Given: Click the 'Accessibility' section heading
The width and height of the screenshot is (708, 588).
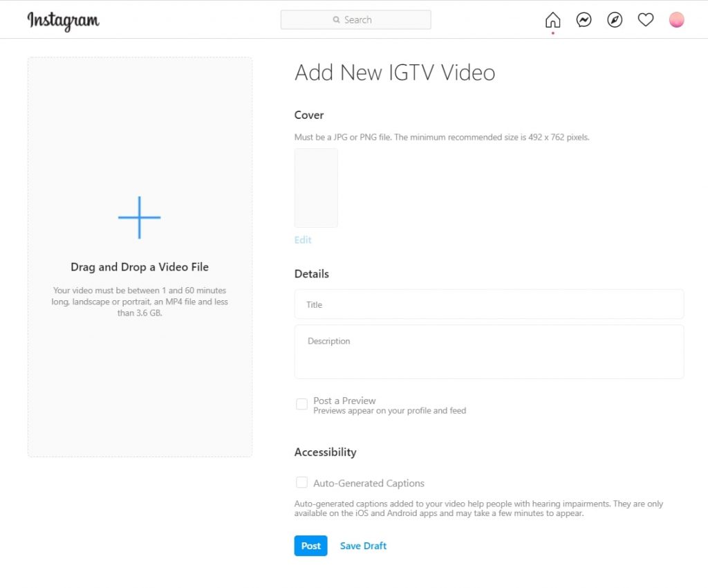Looking at the screenshot, I should coord(325,452).
